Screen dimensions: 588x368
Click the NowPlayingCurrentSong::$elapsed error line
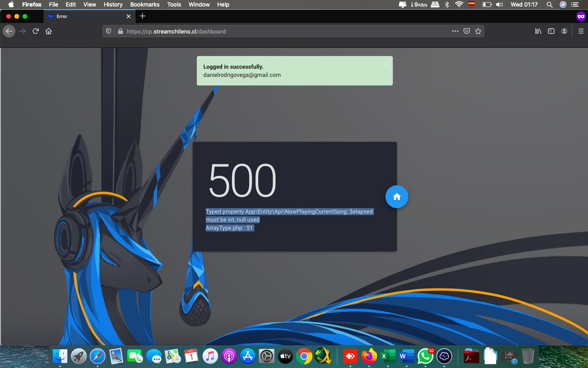point(289,211)
